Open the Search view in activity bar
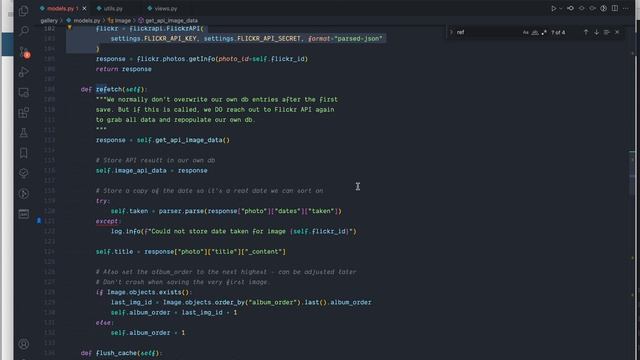This screenshot has height=360, width=640. point(24,31)
